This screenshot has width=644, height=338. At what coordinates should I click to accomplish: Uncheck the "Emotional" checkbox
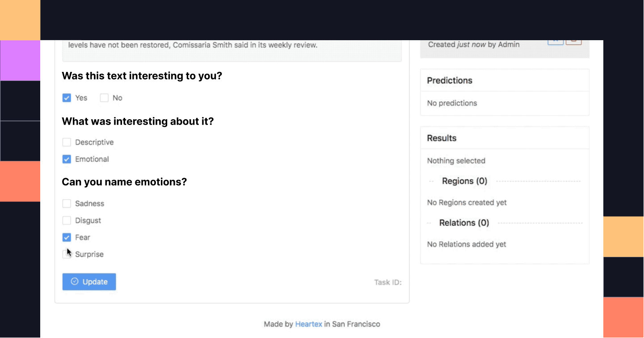coord(67,159)
